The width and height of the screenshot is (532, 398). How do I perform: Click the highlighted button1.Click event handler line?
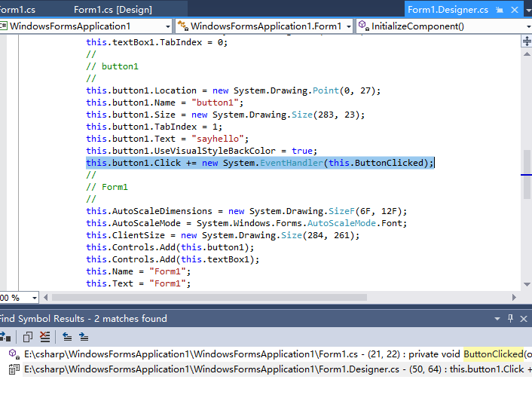pos(259,163)
